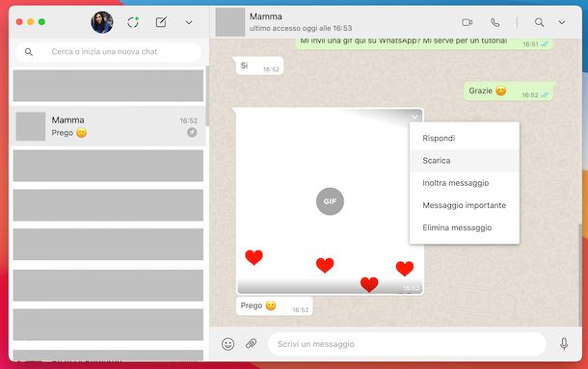The width and height of the screenshot is (588, 369).
Task: Collapse the GIF message dropdown arrow
Action: pyautogui.click(x=414, y=117)
